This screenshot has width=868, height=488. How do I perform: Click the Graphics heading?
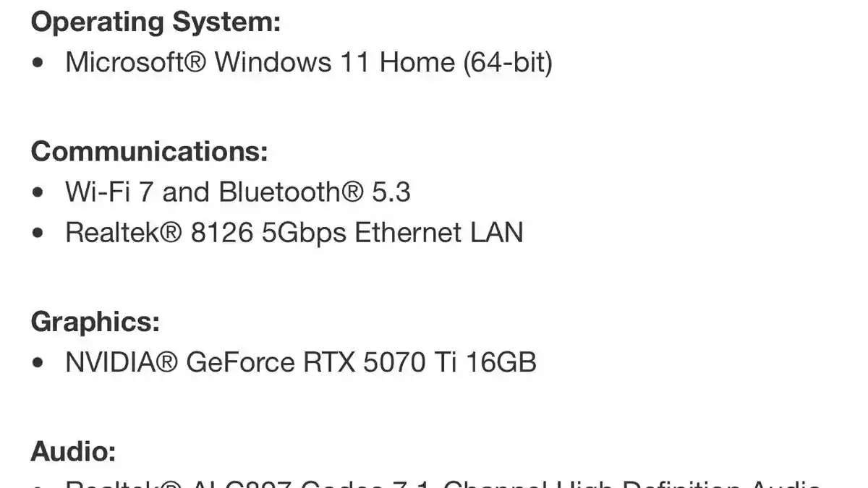point(95,321)
